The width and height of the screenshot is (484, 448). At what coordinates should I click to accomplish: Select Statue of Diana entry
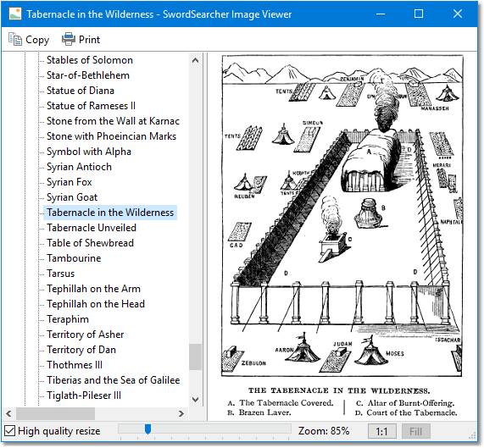[81, 91]
